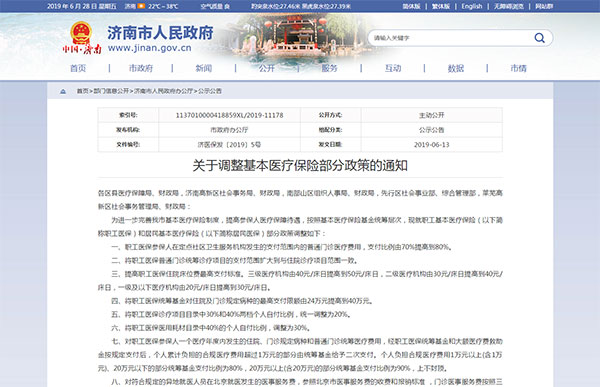
Task: Open the 服务 navigation menu item
Action: (x=329, y=68)
